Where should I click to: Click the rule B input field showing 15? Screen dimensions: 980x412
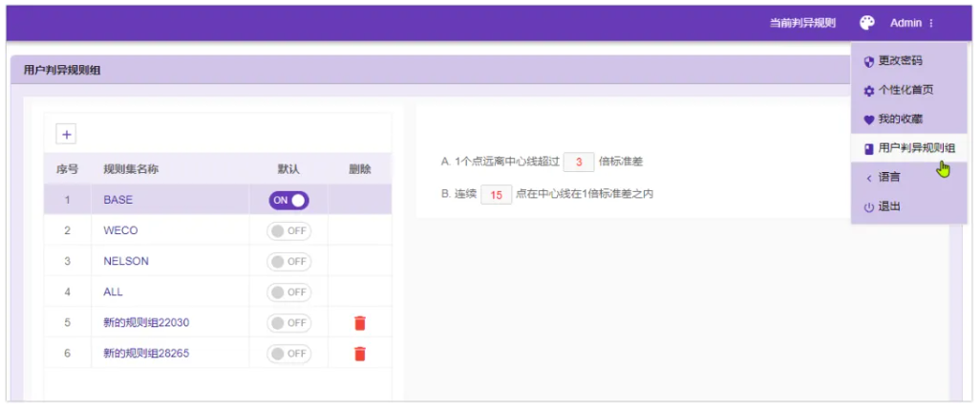496,194
